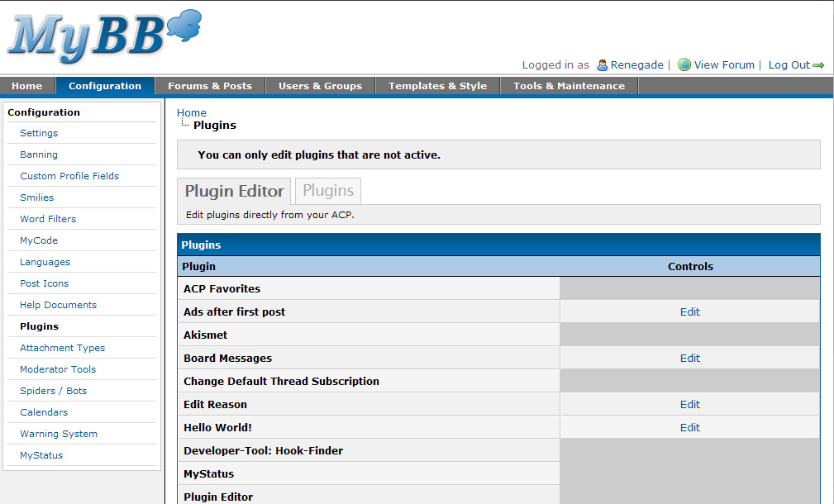Click the Hello World! plugin name

pyautogui.click(x=217, y=427)
